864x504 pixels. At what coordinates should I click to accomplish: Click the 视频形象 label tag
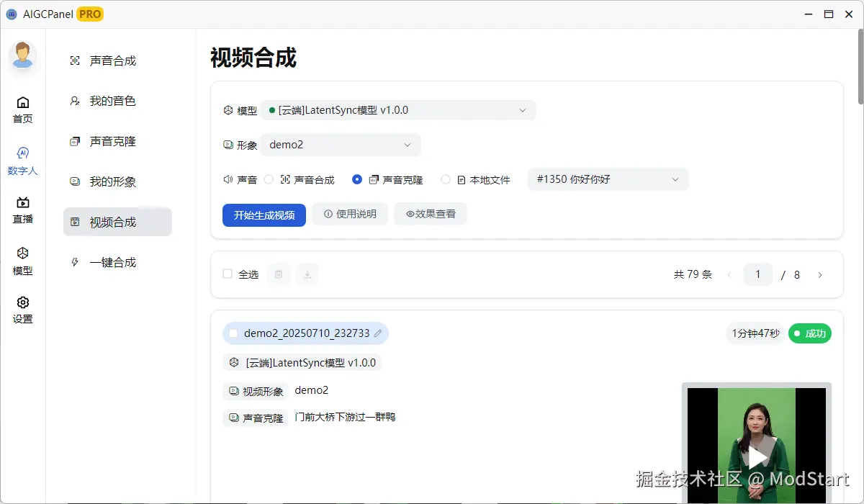[256, 392]
